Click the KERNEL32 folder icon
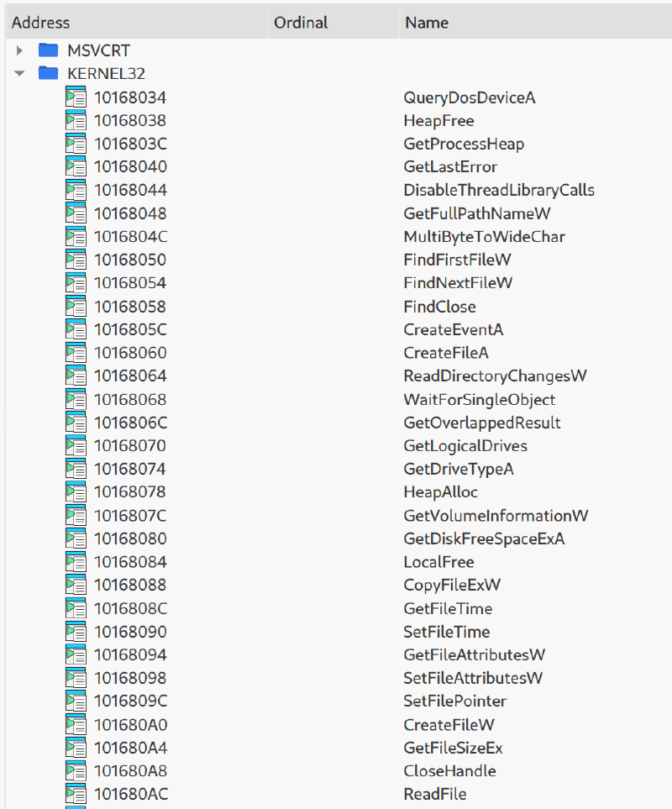 click(49, 73)
